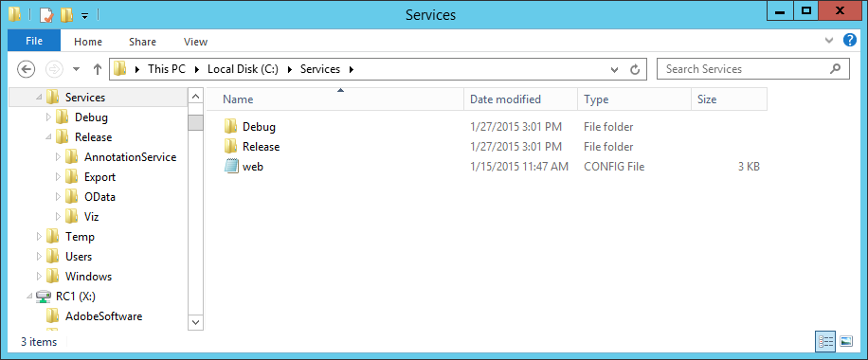This screenshot has height=360, width=868.
Task: Select OData folder in navigation tree
Action: click(99, 197)
